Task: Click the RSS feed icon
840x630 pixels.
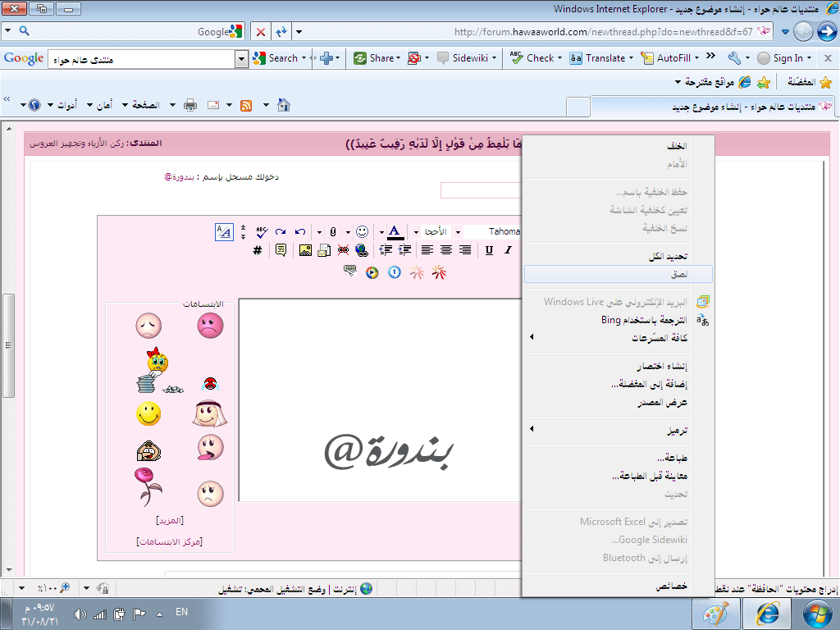Action: click(246, 105)
